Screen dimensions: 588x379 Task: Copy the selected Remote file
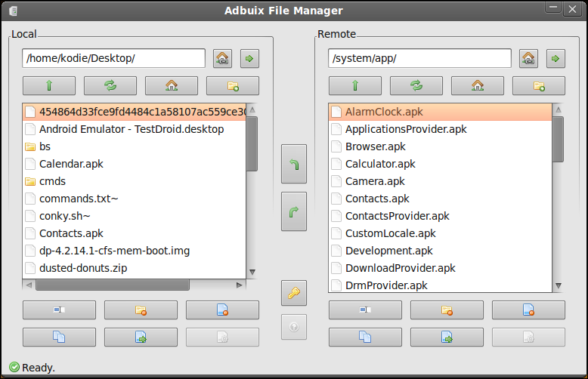pyautogui.click(x=365, y=337)
